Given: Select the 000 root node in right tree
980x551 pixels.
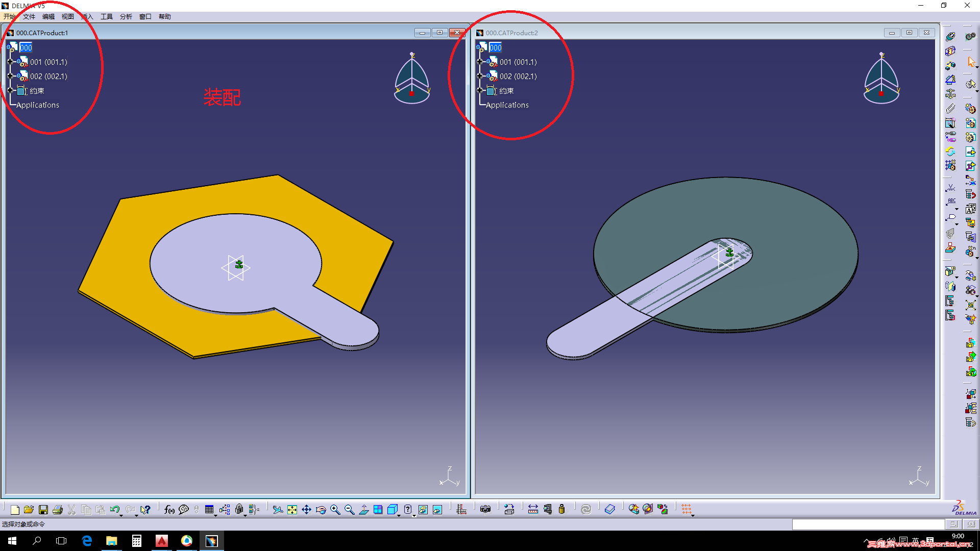Looking at the screenshot, I should coord(495,47).
